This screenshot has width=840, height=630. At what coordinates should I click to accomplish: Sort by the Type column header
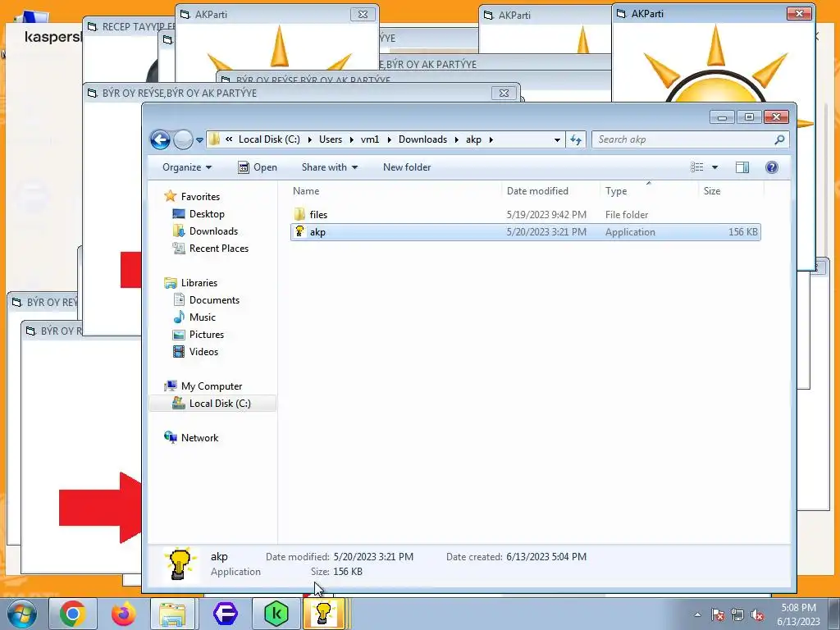click(616, 190)
